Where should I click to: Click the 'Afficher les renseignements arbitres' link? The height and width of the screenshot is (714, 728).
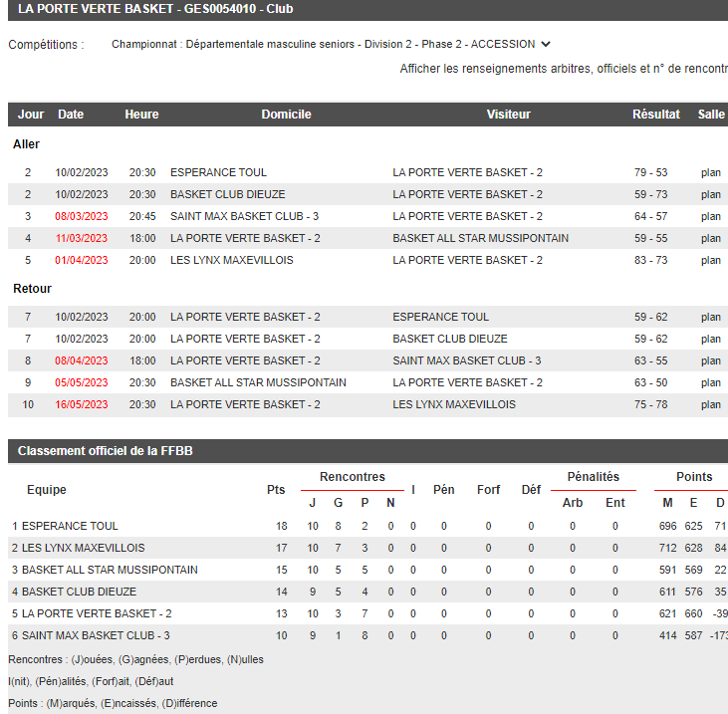564,69
